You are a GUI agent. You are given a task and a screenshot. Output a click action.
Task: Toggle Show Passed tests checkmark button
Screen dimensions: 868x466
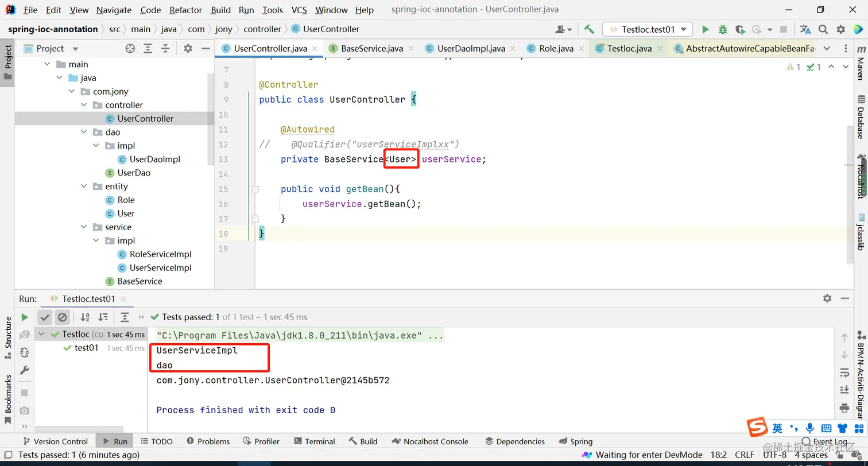(45, 317)
